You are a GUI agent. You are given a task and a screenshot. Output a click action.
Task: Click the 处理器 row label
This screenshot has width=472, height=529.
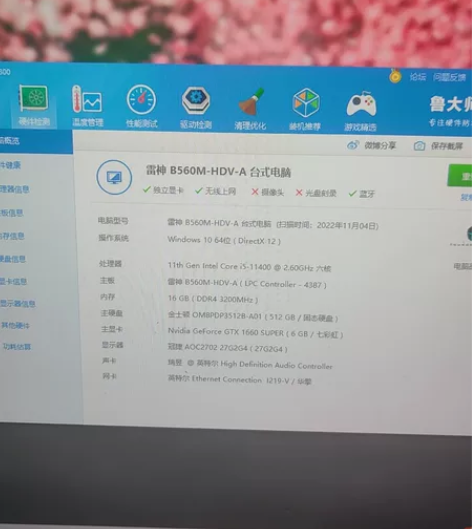[110, 263]
